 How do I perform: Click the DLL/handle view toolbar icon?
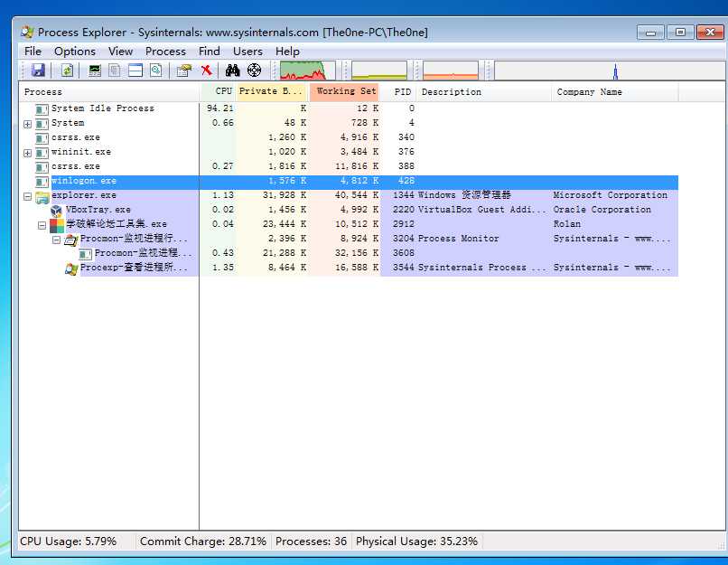[x=156, y=71]
